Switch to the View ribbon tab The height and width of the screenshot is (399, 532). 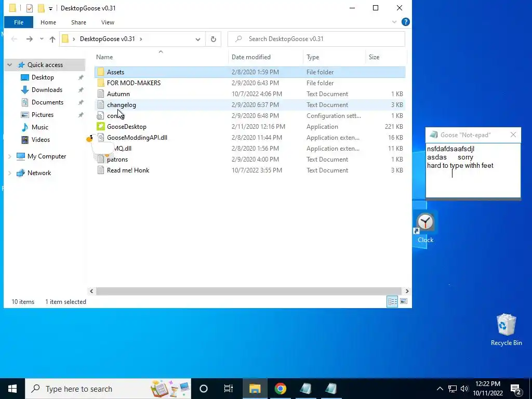coord(108,22)
